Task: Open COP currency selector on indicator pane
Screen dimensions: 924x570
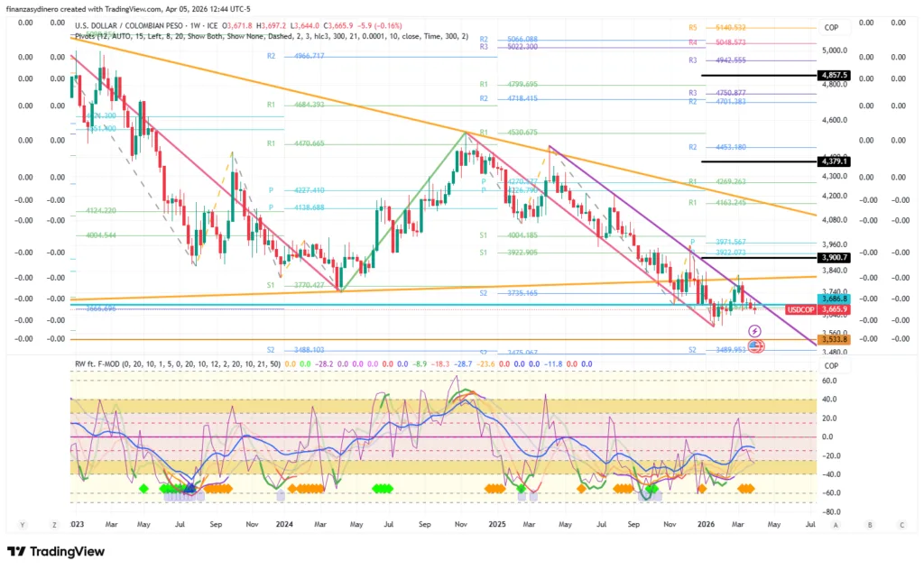Action: pyautogui.click(x=831, y=366)
